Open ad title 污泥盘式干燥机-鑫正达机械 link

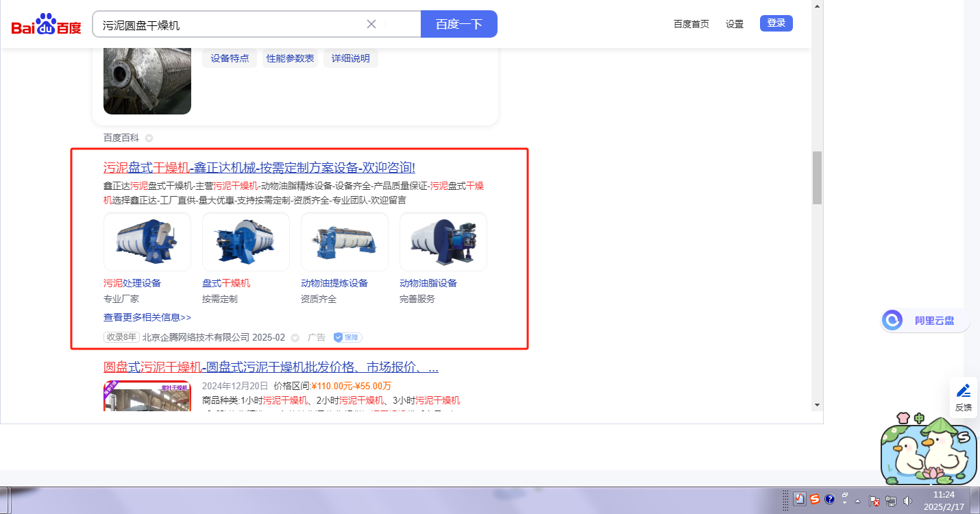coord(259,168)
